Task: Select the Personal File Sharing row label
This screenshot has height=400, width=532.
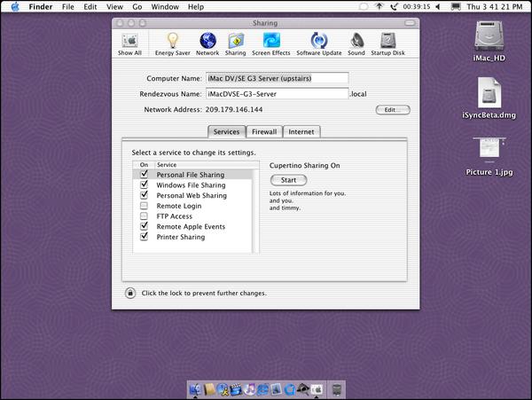Action: coord(191,175)
